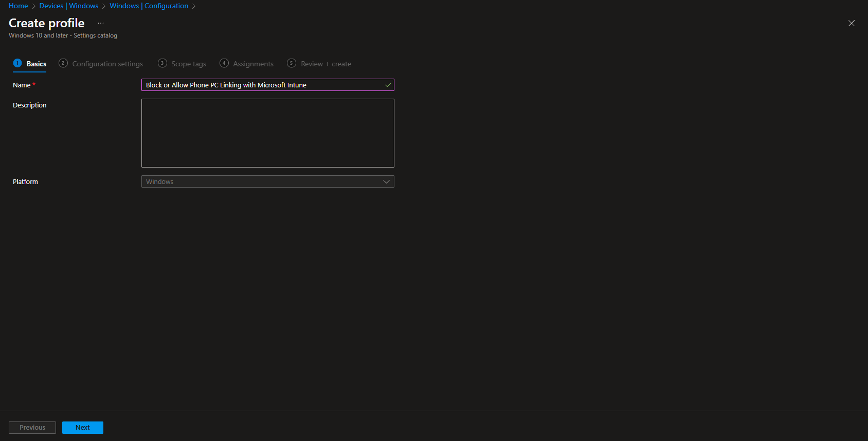Switch to Configuration settings step
This screenshot has height=441, width=868.
pyautogui.click(x=101, y=64)
